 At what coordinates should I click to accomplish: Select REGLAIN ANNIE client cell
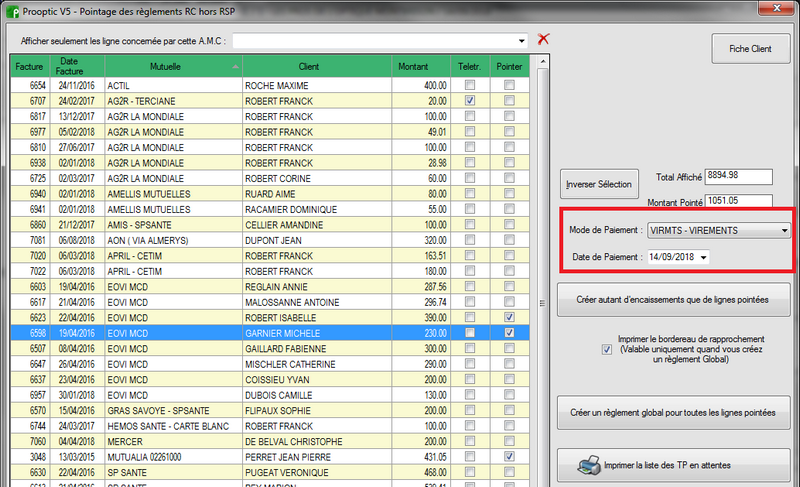(317, 287)
